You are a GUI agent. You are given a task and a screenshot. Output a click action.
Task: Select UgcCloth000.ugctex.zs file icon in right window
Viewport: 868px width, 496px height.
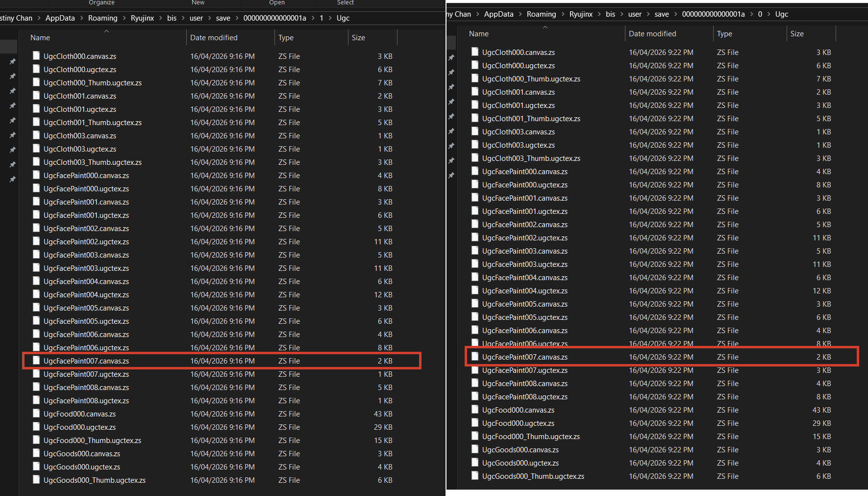pos(475,65)
